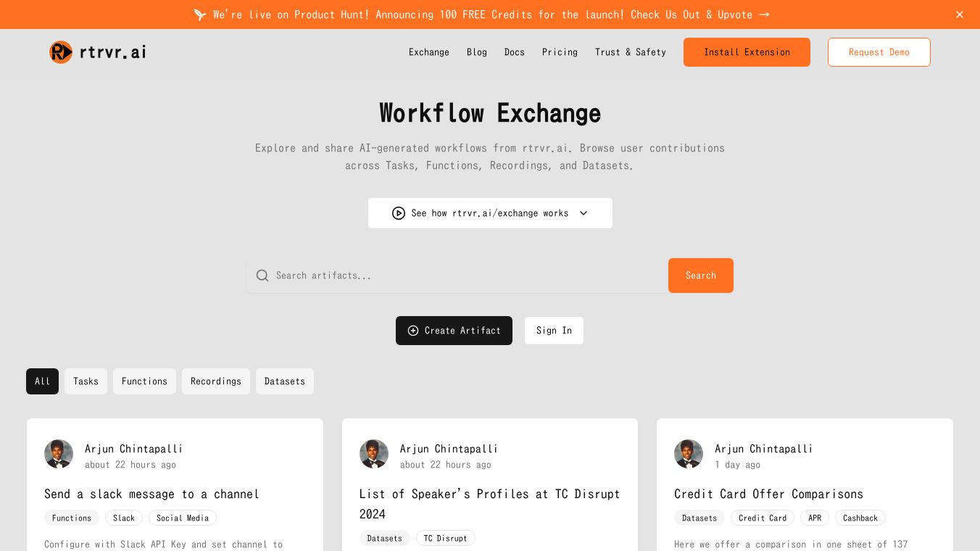Viewport: 980px width, 551px height.
Task: Click the rtrvr.ai logo icon
Action: click(x=61, y=52)
